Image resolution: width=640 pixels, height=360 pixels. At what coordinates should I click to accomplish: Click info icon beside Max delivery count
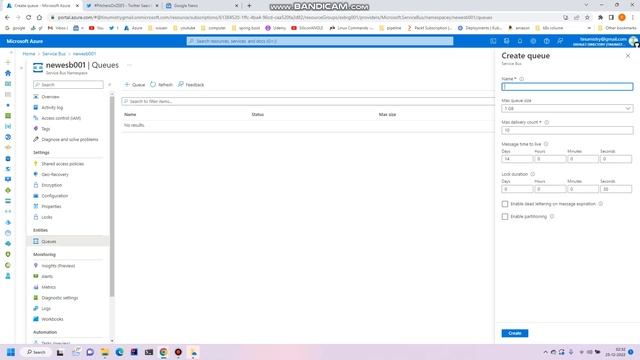(547, 122)
